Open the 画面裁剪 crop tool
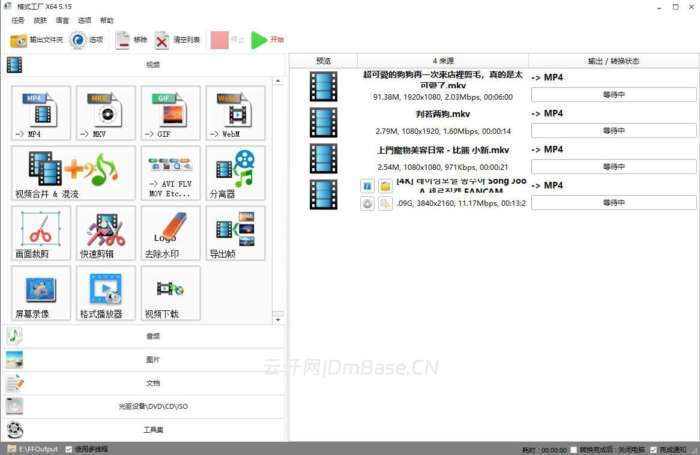 [x=41, y=233]
